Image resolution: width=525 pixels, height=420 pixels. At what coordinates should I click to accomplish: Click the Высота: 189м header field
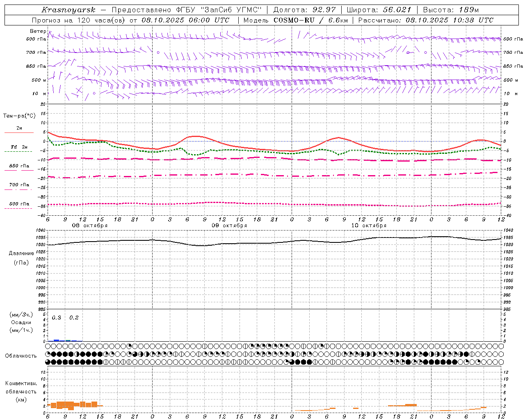click(x=450, y=10)
